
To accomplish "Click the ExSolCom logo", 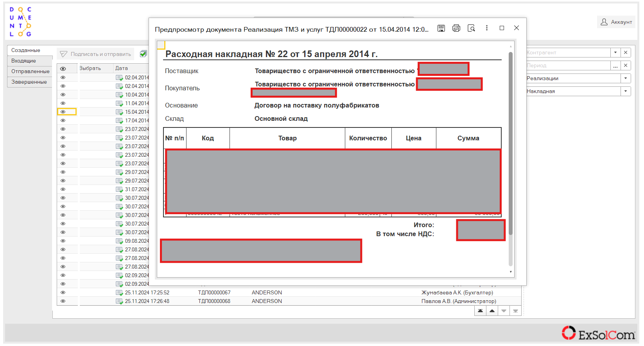I will [598, 333].
